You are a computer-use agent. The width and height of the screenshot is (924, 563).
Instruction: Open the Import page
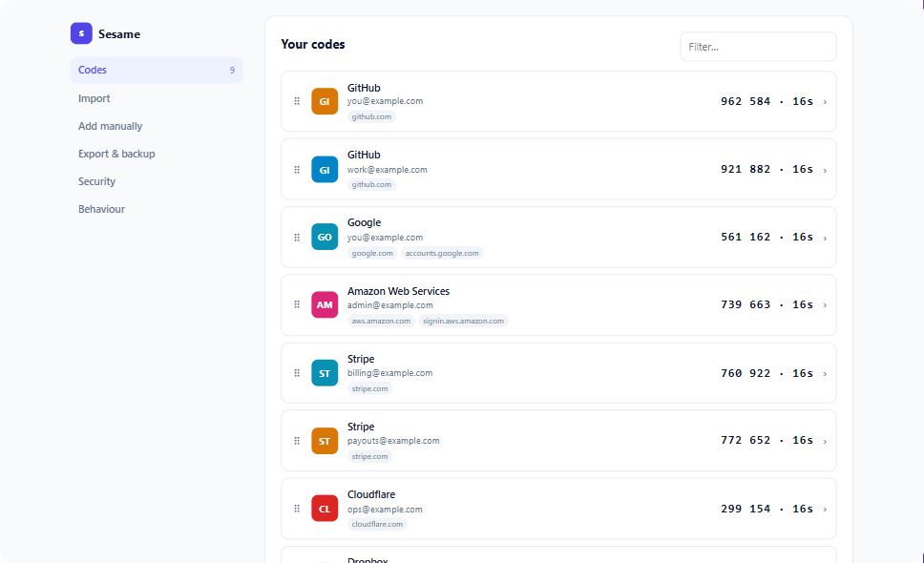[94, 98]
